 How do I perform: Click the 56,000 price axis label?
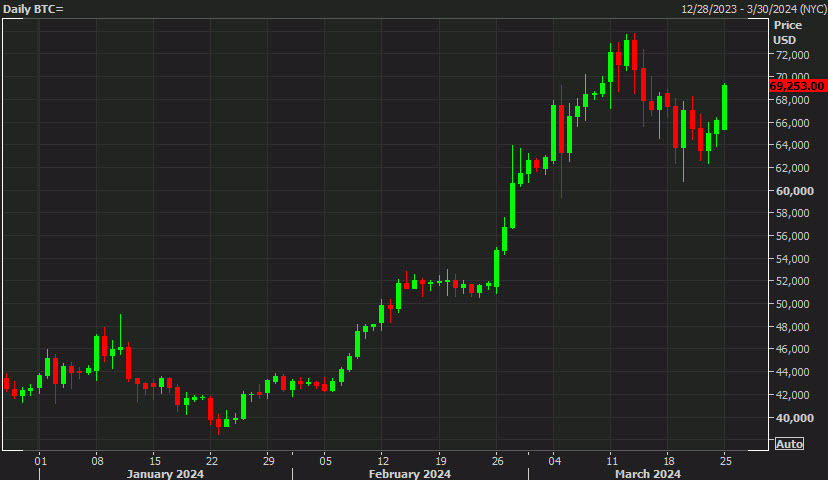[792, 236]
